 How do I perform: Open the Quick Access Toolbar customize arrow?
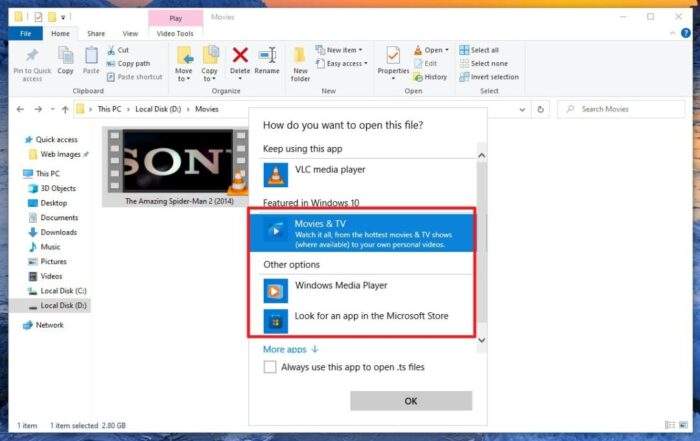[x=63, y=17]
